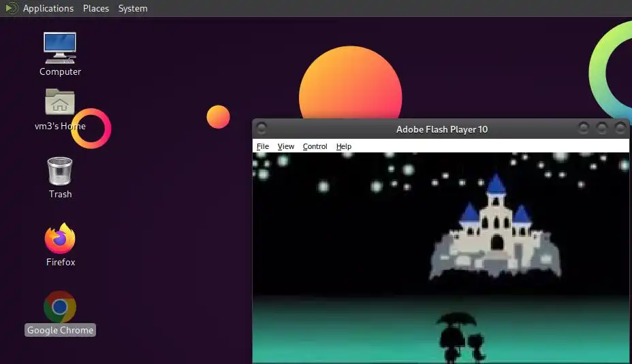632x364 pixels.
Task: Click the Adobe Flash Player 10 title bar
Action: [x=442, y=129]
